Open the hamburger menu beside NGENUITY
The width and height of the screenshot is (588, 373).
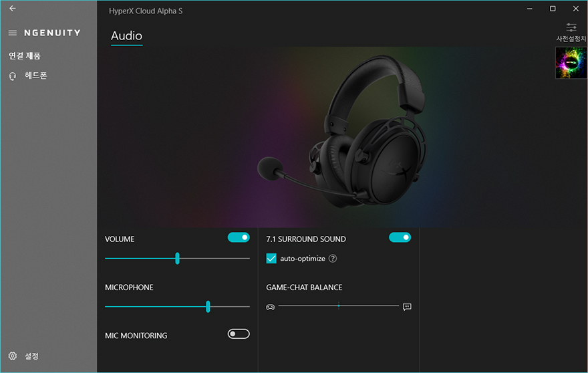pyautogui.click(x=13, y=33)
